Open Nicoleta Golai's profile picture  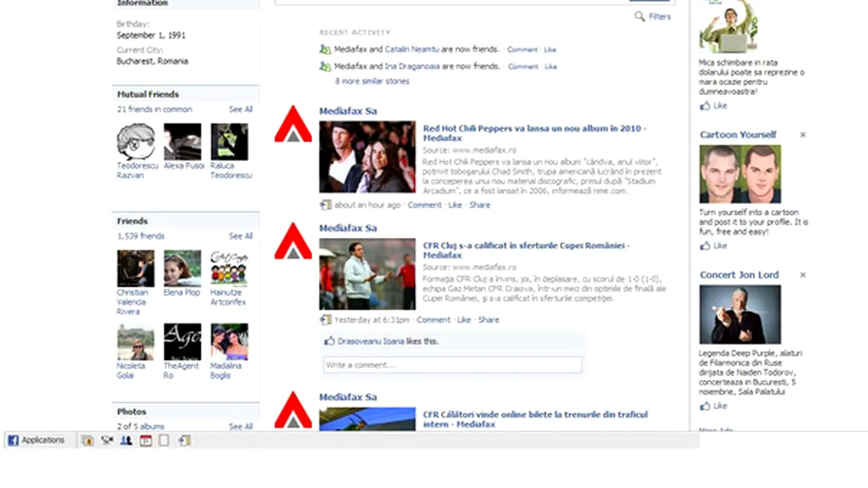point(136,342)
